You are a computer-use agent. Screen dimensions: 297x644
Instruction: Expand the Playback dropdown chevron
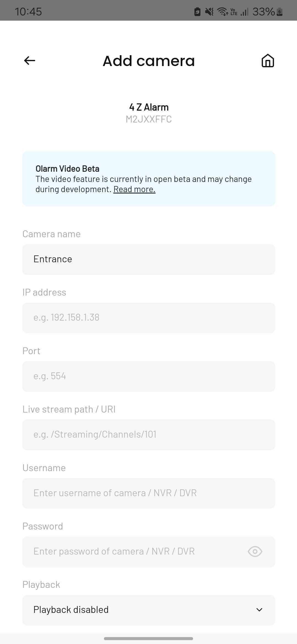pos(259,610)
